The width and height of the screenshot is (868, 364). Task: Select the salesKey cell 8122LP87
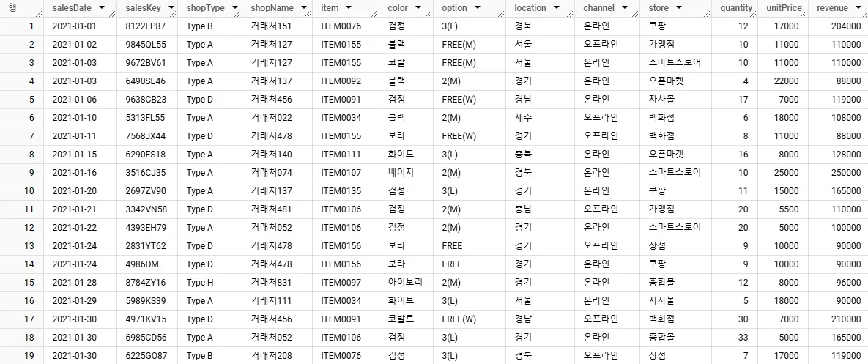(147, 26)
